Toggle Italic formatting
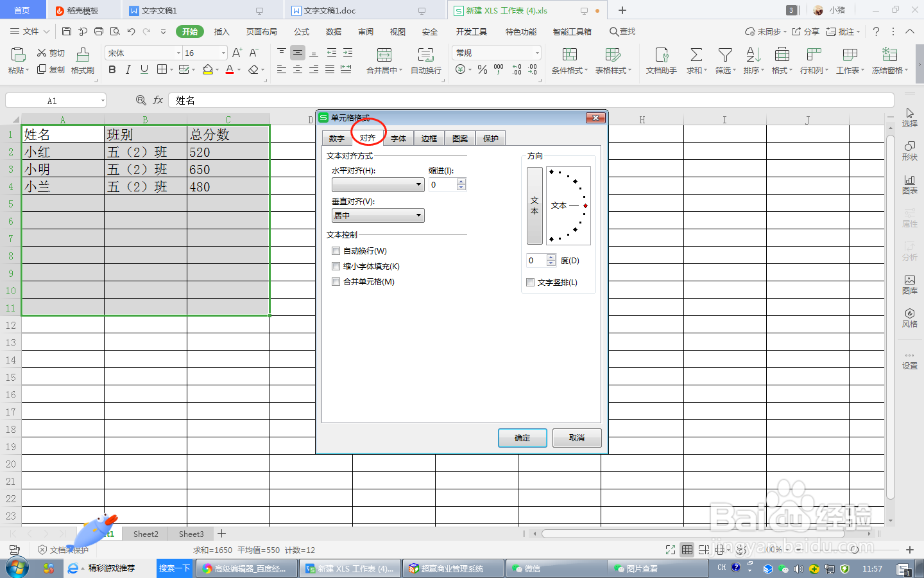924x578 pixels. point(128,69)
